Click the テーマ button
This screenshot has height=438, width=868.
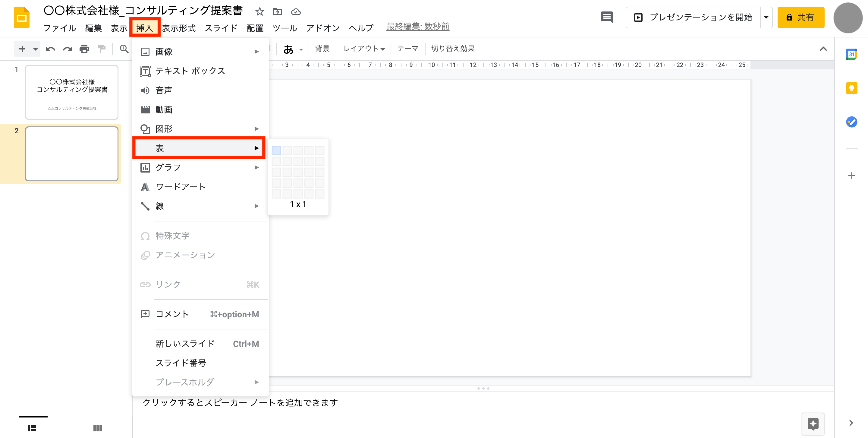coord(407,49)
